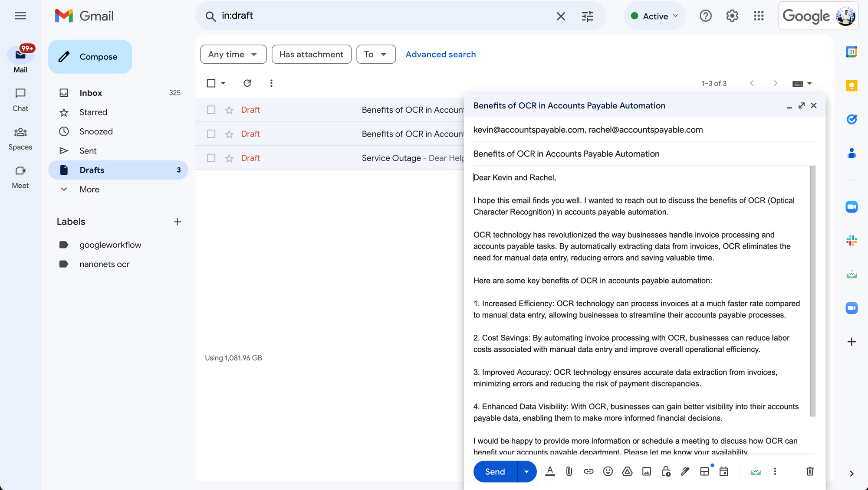Viewport: 868px width, 490px height.
Task: Click the compose window vertical scrollbar
Action: click(x=812, y=291)
